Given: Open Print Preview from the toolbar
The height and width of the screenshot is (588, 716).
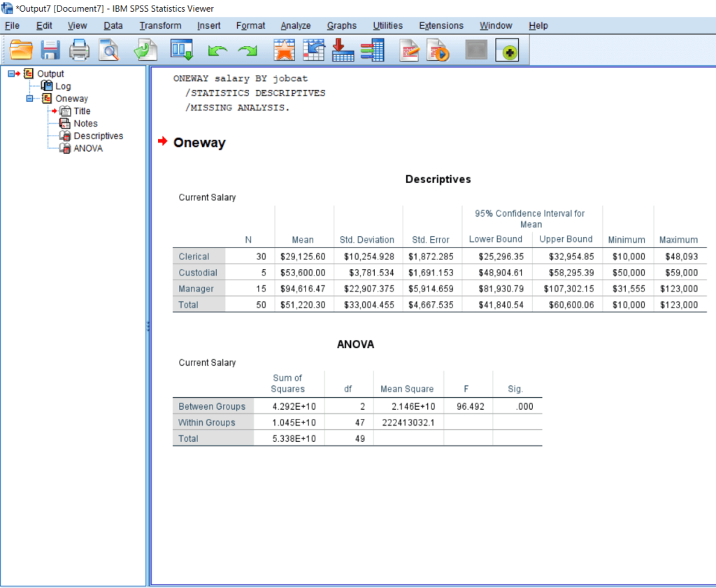Looking at the screenshot, I should (x=108, y=50).
